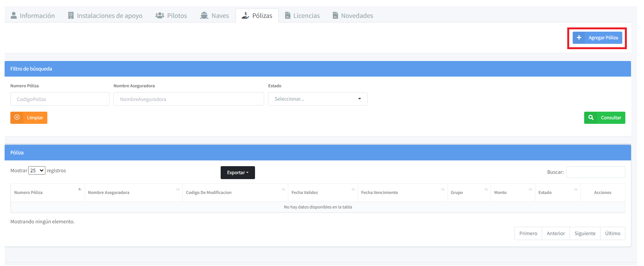644x266 pixels.
Task: Click the Nombre Aseguradora text field
Action: tap(189, 99)
